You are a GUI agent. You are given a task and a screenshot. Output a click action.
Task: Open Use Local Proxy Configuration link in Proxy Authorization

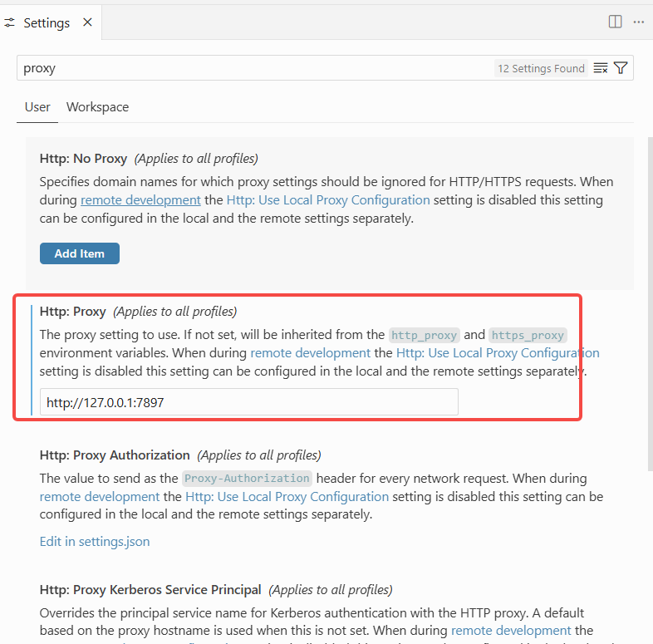click(x=287, y=497)
